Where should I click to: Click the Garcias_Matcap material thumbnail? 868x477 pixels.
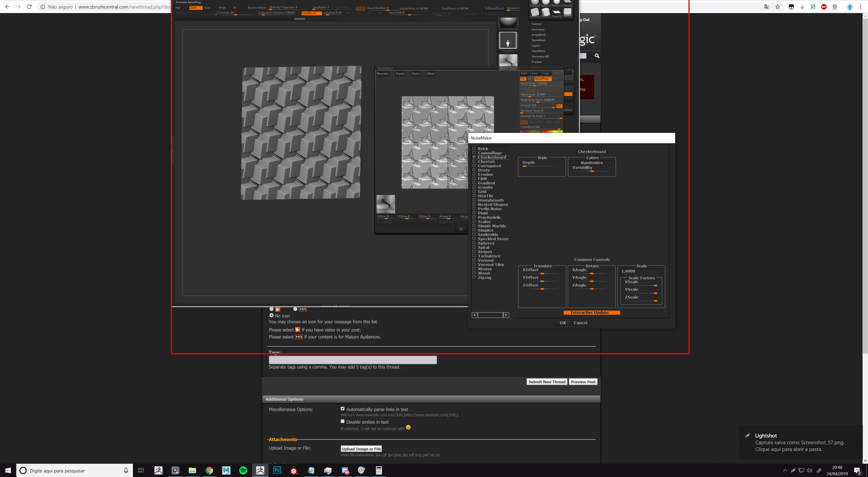pyautogui.click(x=508, y=24)
